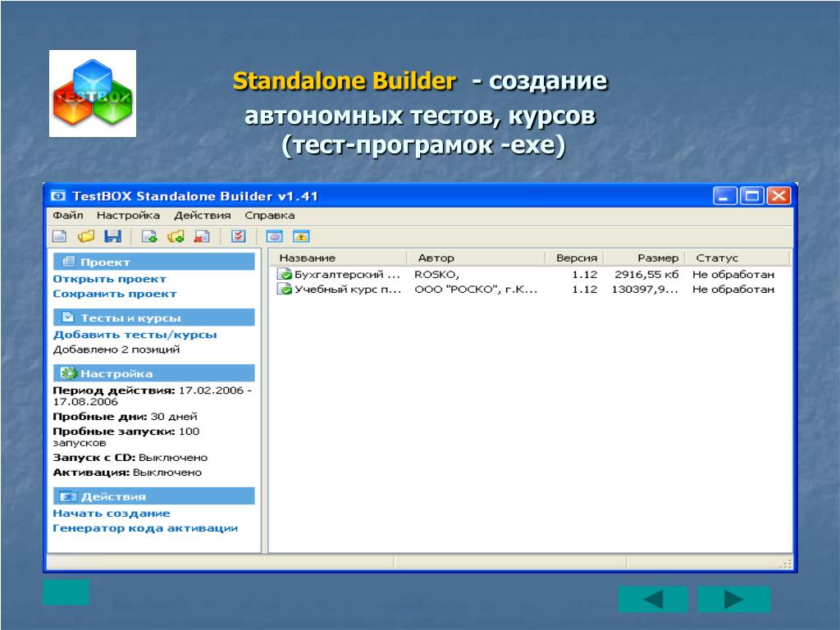This screenshot has height=630, width=840.
Task: Click the Пробные дни: 30 дней text
Action: (125, 416)
